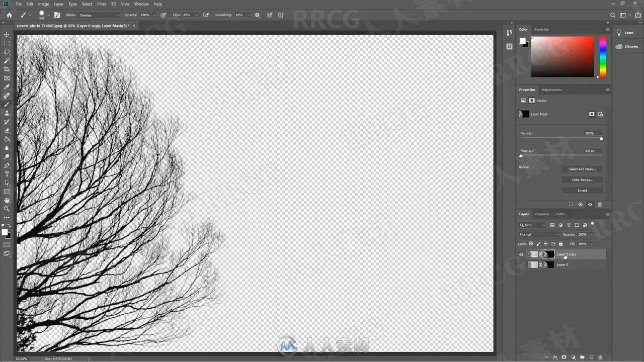Open smoothing options gear icon
This screenshot has height=362, width=644.
pos(257,15)
